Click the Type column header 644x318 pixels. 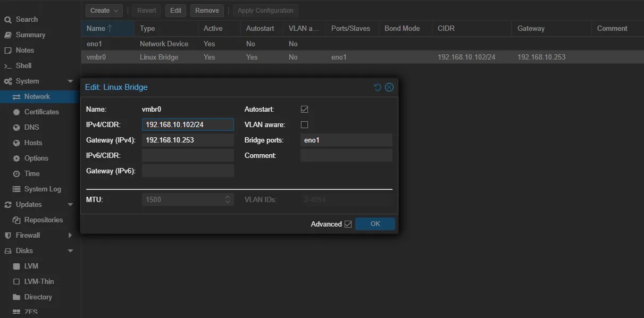point(166,29)
